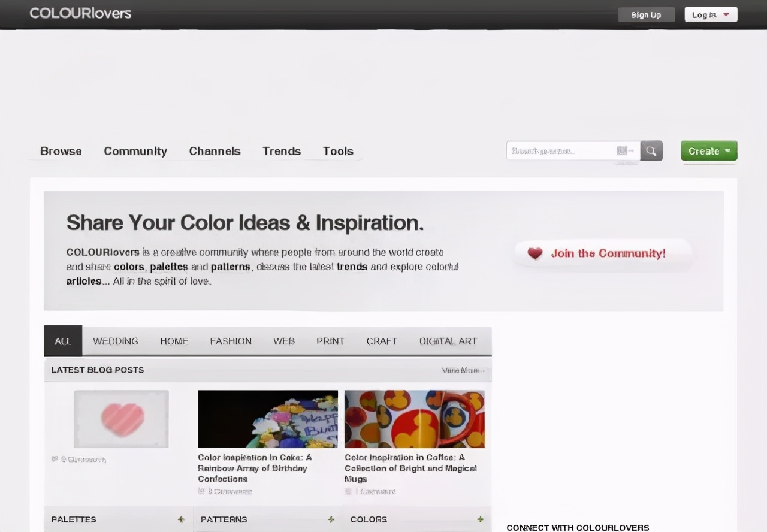Screen dimensions: 767x532
Task: Expand the Log In dropdown
Action: (711, 15)
